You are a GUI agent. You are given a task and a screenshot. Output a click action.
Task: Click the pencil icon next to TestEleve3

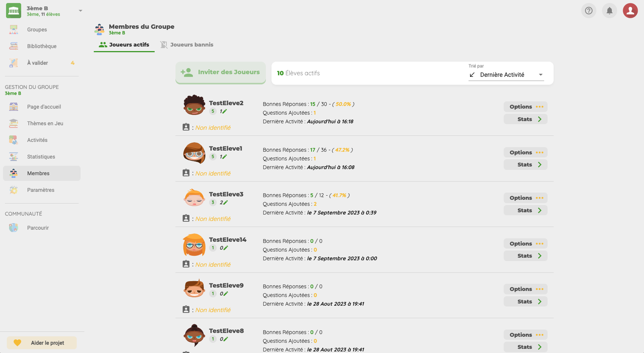tap(225, 202)
